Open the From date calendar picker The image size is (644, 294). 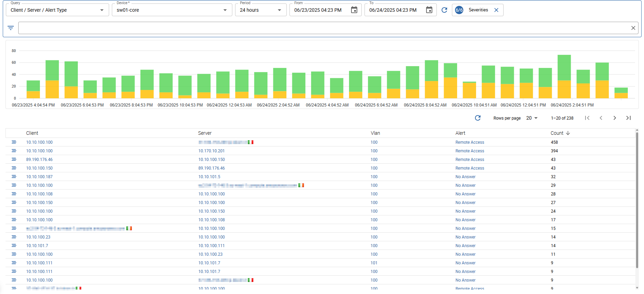coord(354,10)
